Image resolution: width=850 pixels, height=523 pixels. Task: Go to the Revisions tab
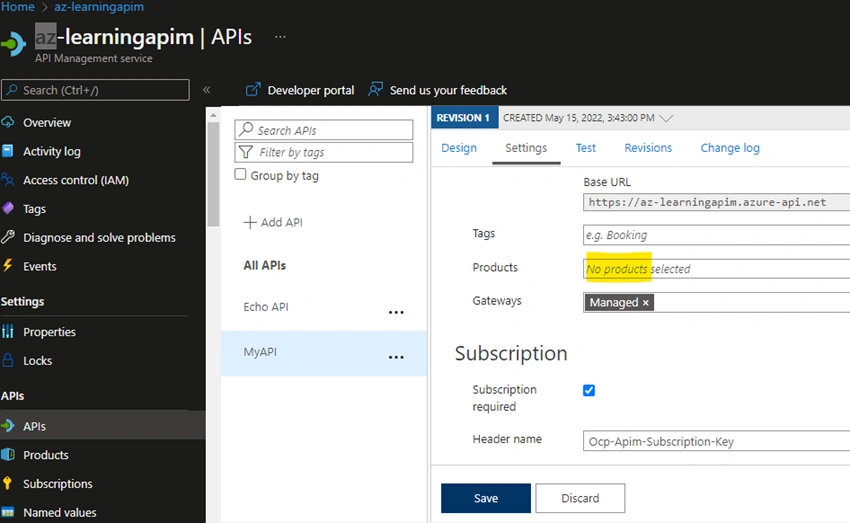(x=648, y=147)
